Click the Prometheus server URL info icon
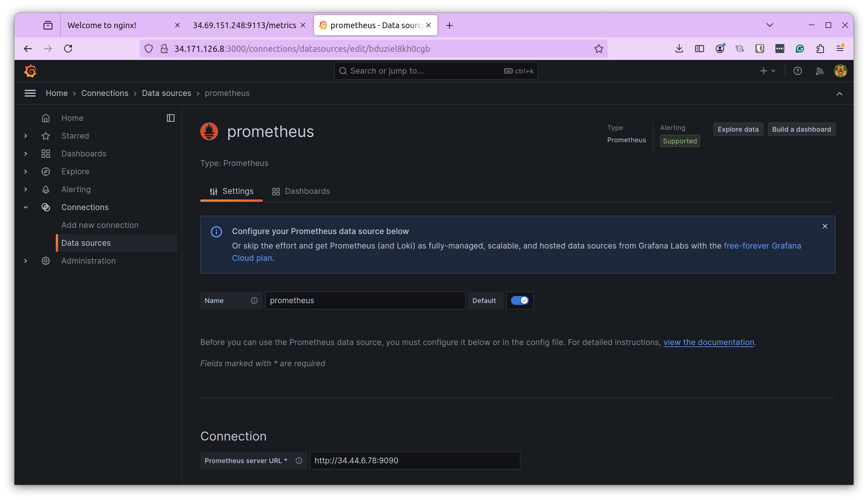 coord(299,460)
